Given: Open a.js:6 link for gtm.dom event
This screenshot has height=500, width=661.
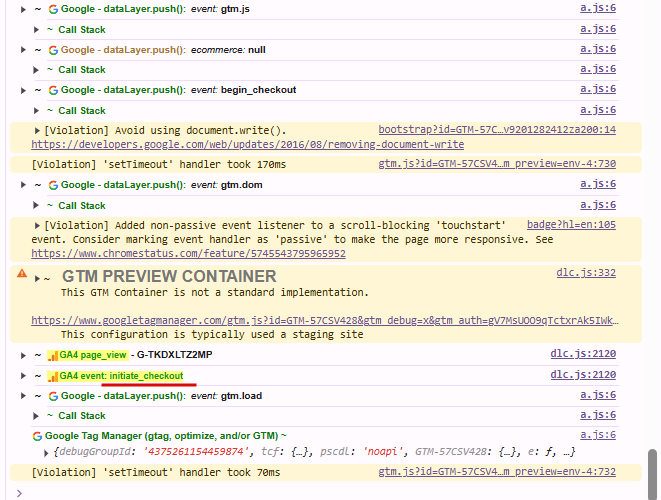Looking at the screenshot, I should (x=598, y=184).
